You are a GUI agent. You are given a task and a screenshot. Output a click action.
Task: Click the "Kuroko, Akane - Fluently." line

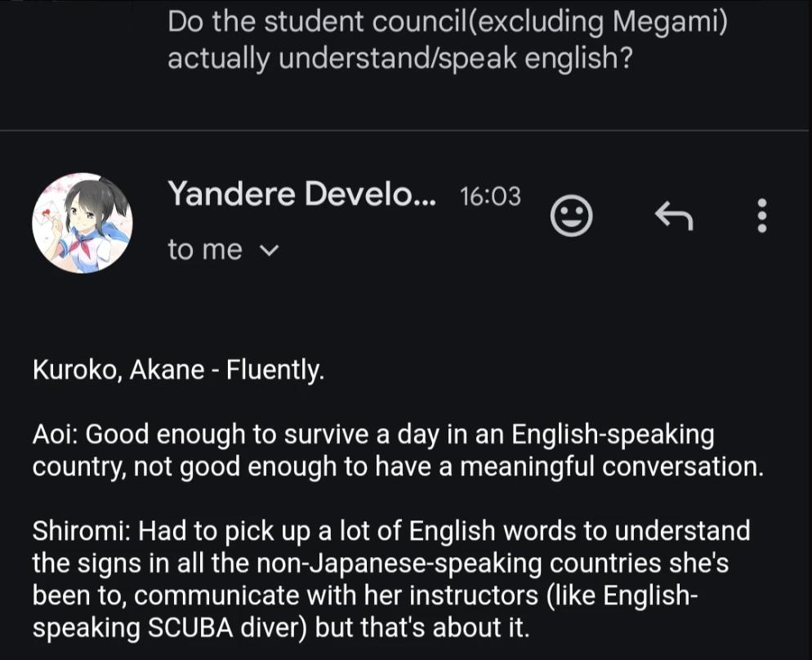(x=179, y=370)
